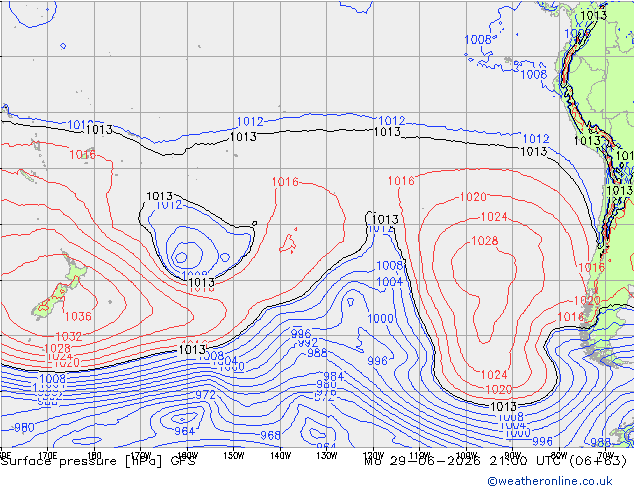Click the 130W longitude axis label
Screen dimensions: 634x490
[x=327, y=455]
